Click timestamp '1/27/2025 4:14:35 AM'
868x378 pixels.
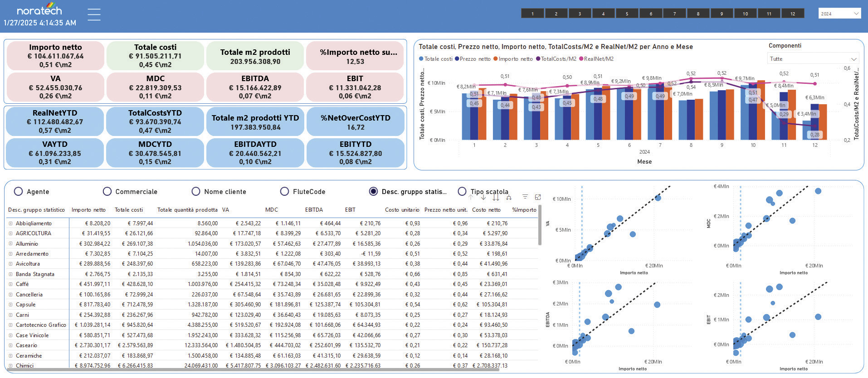(x=40, y=23)
